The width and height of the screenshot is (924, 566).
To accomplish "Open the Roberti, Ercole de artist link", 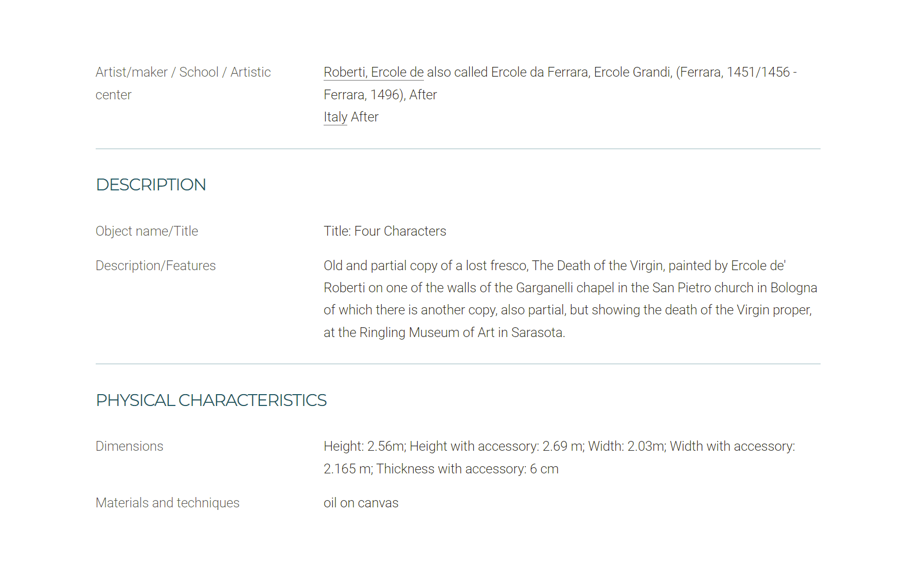I will 374,72.
